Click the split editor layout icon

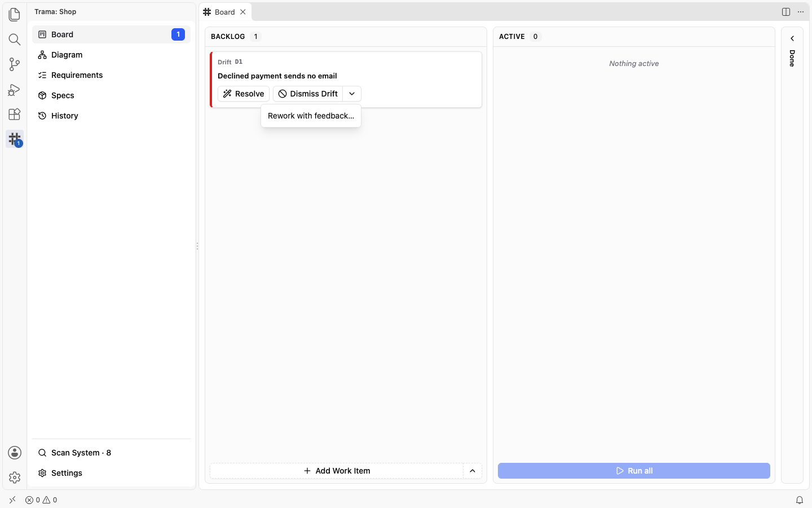(786, 12)
